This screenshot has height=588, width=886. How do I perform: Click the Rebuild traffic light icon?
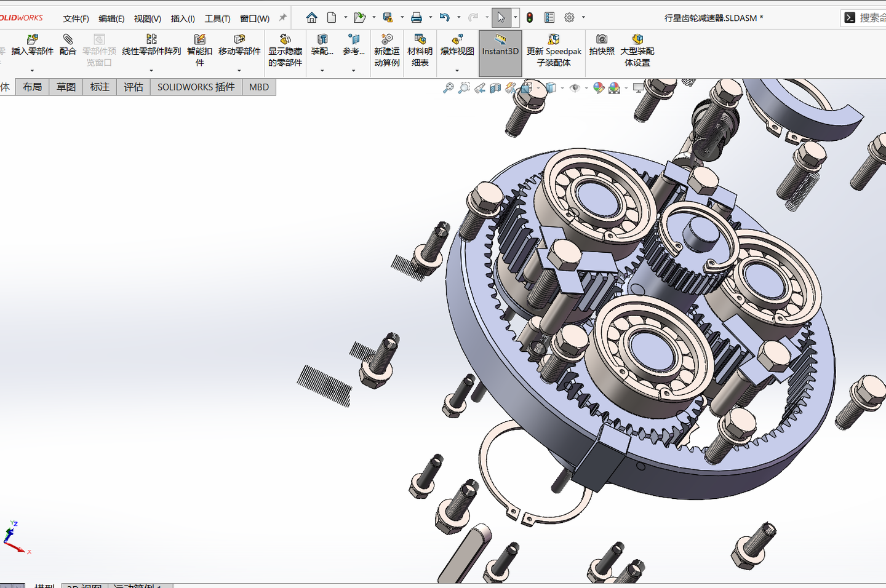[x=529, y=17]
